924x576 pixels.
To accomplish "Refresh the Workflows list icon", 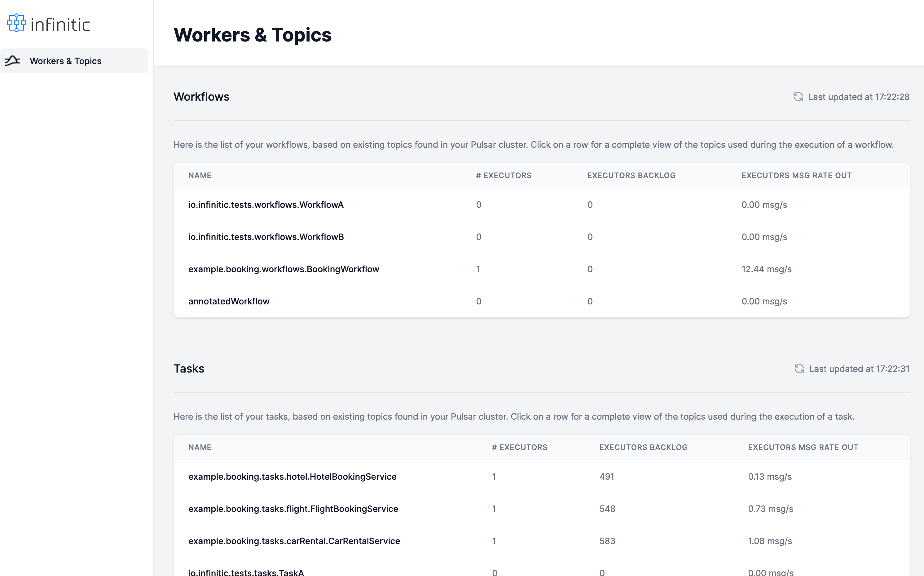I will pos(798,97).
